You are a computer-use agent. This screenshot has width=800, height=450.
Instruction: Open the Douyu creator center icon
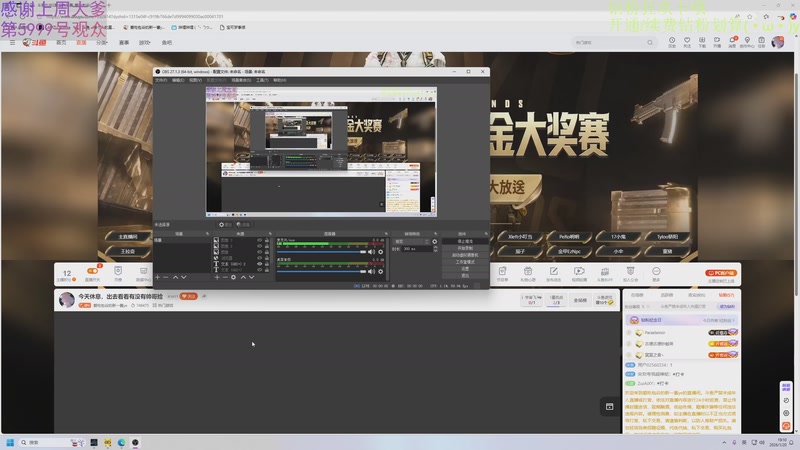pos(747,40)
